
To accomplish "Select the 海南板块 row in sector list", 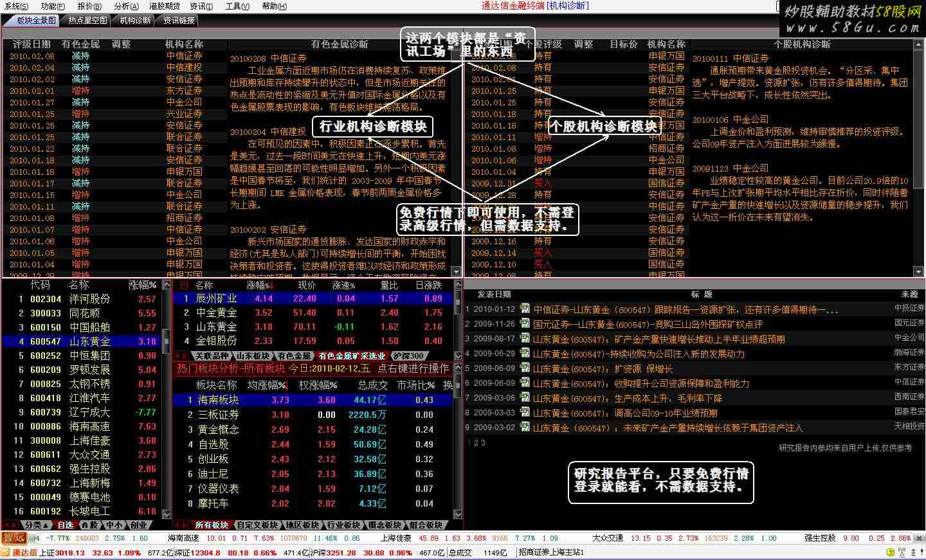I will (313, 400).
